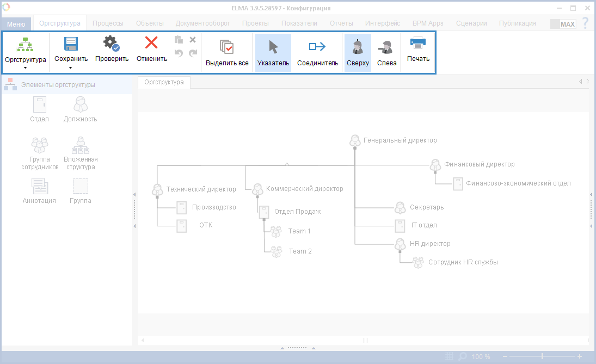596x364 pixels.
Task: Click the horizontal scrollbar below diagram
Action: pyautogui.click(x=365, y=340)
